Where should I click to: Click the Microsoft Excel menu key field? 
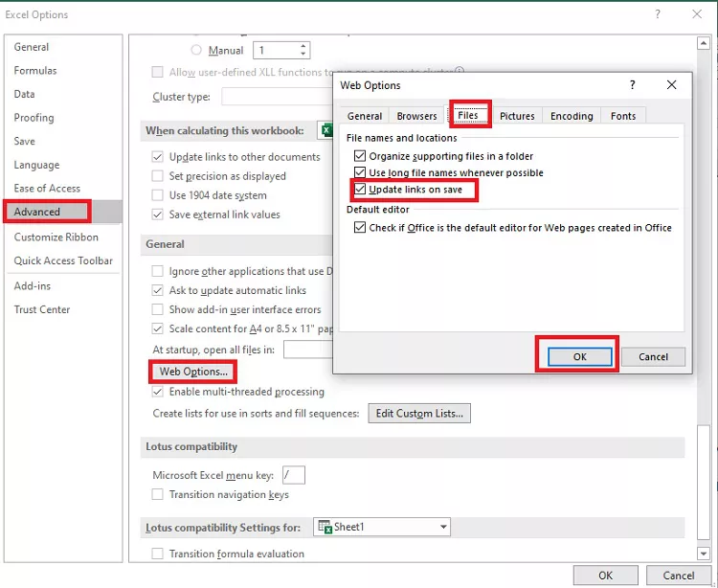click(294, 475)
